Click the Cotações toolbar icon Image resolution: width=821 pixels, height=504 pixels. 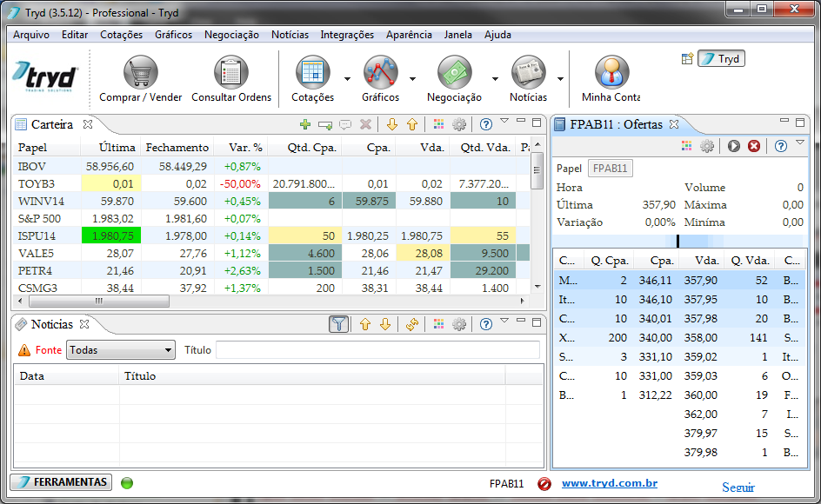[312, 72]
